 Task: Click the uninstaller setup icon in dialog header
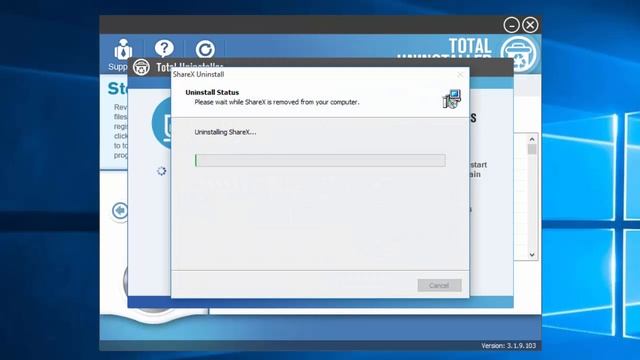pos(452,99)
